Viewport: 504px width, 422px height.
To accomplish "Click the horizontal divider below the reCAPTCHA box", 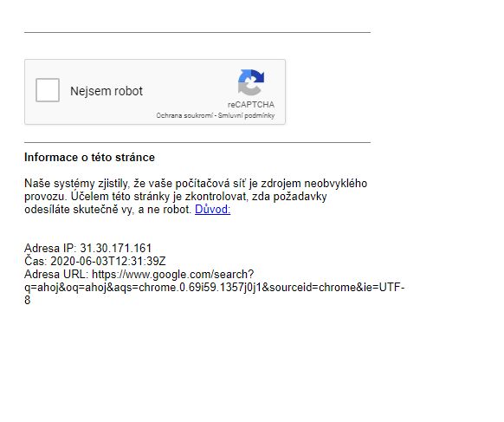I will click(197, 142).
